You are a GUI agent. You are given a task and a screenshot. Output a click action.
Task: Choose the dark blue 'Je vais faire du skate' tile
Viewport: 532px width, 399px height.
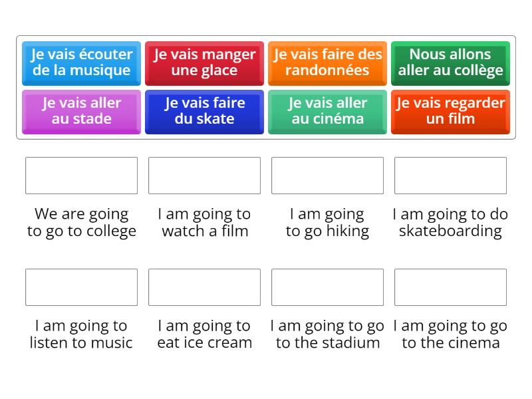[204, 111]
